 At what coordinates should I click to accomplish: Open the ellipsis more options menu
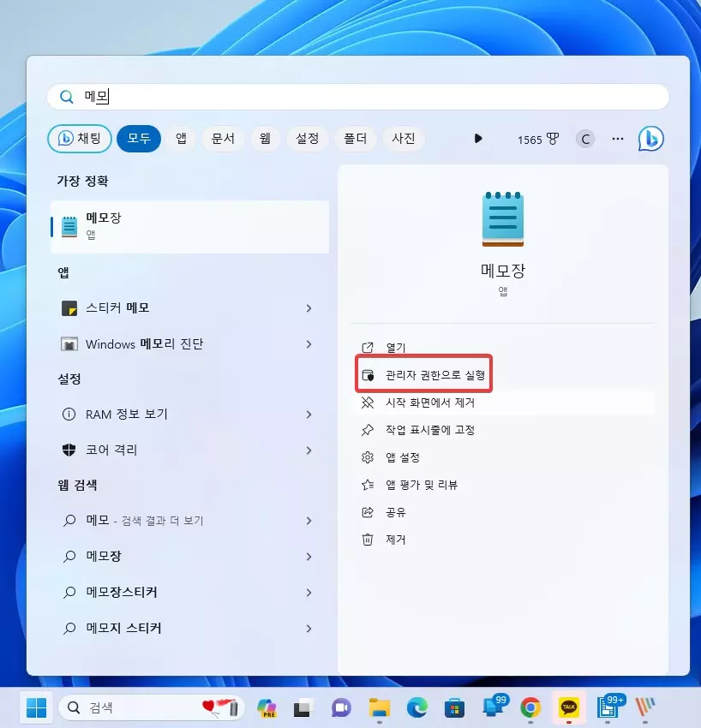[x=617, y=139]
